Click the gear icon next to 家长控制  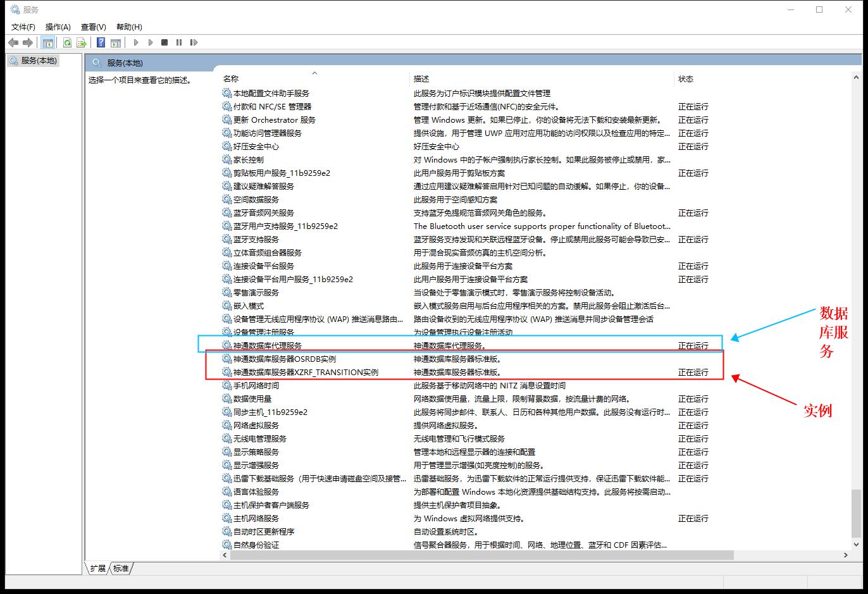coord(227,159)
